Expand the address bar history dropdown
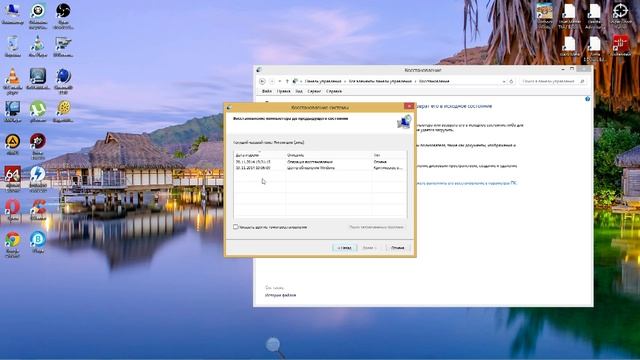 (504, 82)
